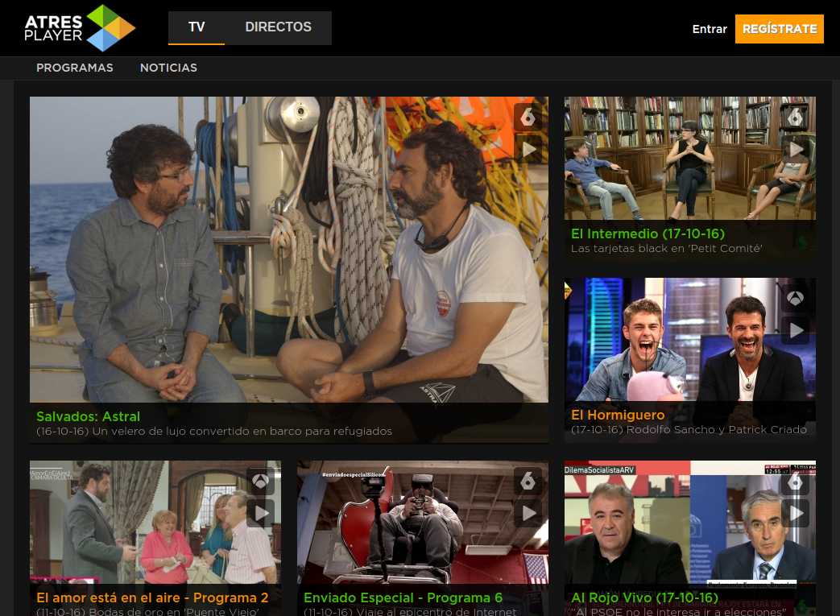This screenshot has width=840, height=616.
Task: Click laSexta channel icon on El Intermedio card
Action: click(795, 116)
